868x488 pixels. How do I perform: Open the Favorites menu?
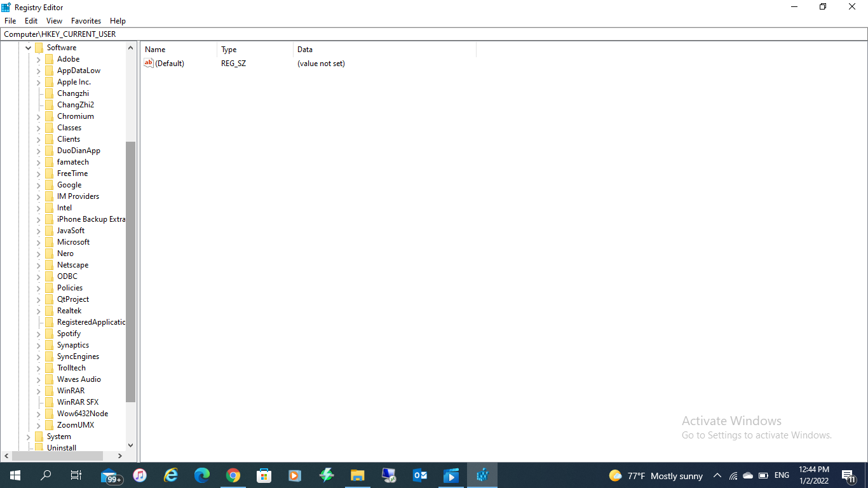coord(86,21)
